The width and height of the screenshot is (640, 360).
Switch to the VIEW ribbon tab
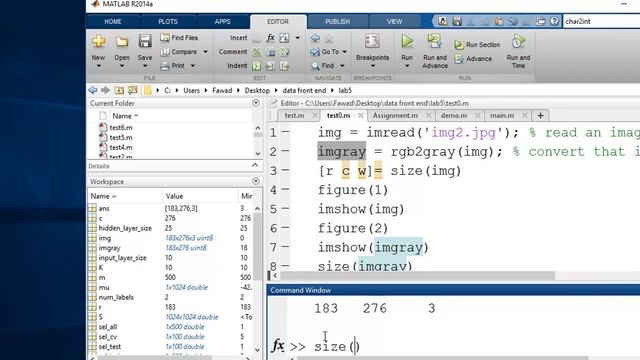(394, 22)
